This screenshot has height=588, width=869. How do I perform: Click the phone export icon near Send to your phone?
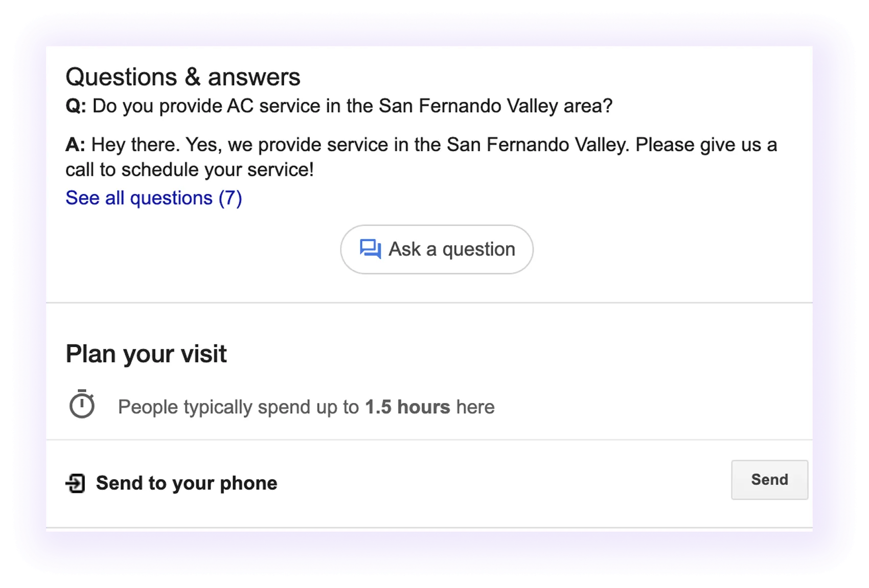76,482
